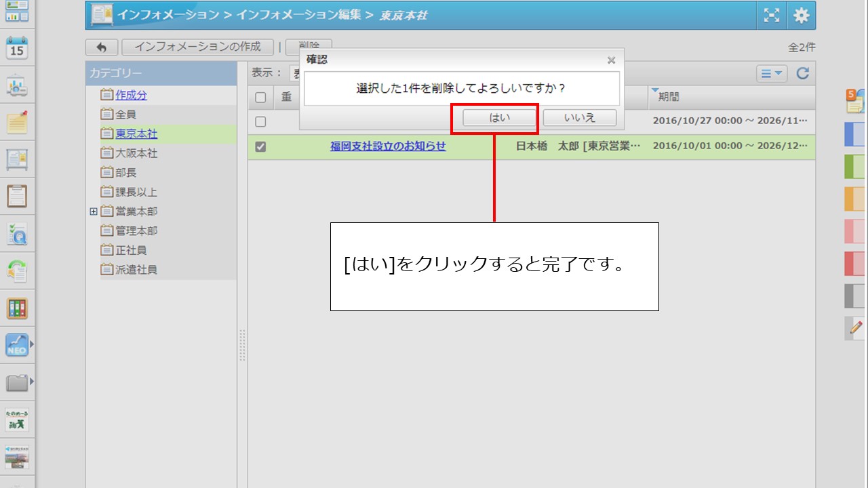The image size is (868, 488).
Task: Open the settings gear in header
Action: 802,16
